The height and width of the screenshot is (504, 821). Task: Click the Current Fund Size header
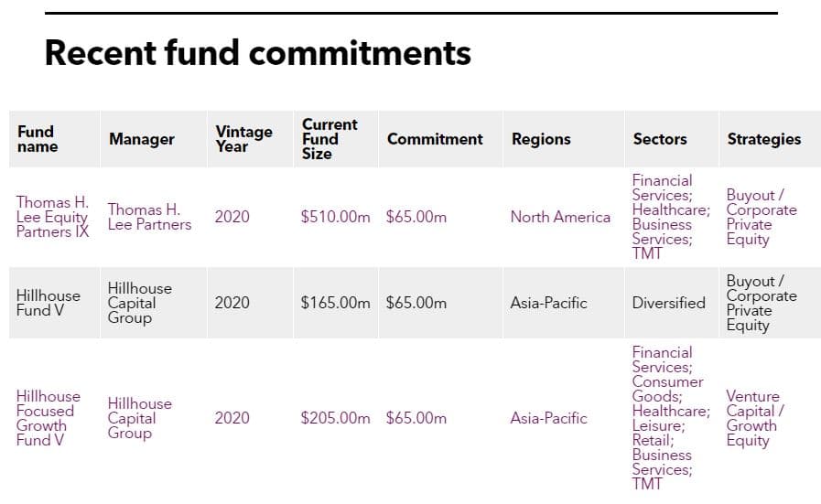(329, 139)
